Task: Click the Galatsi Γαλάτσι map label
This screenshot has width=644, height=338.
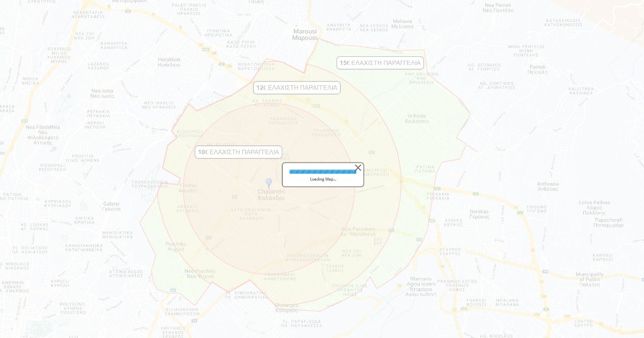Action: coord(112,206)
